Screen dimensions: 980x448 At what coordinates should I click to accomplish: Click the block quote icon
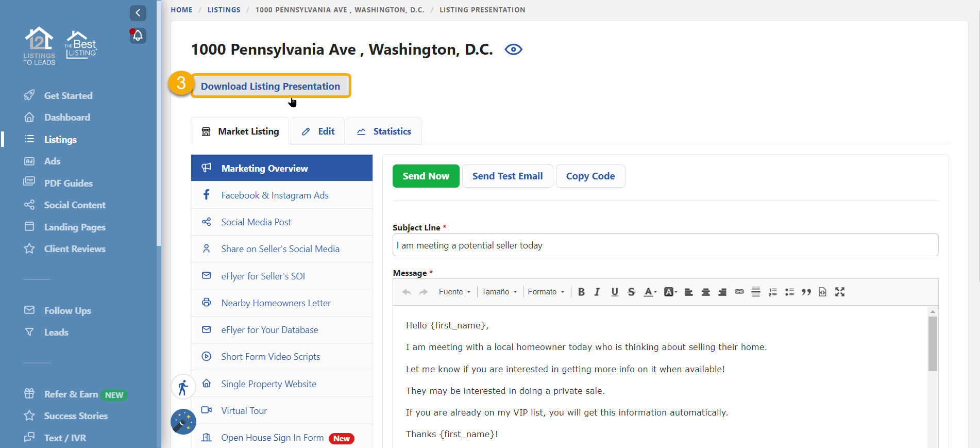point(806,292)
